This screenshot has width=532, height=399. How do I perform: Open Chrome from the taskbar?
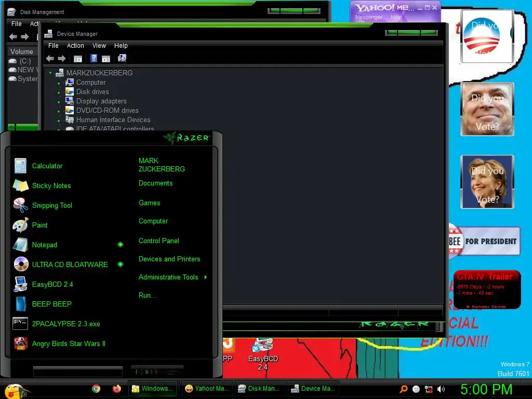click(96, 389)
